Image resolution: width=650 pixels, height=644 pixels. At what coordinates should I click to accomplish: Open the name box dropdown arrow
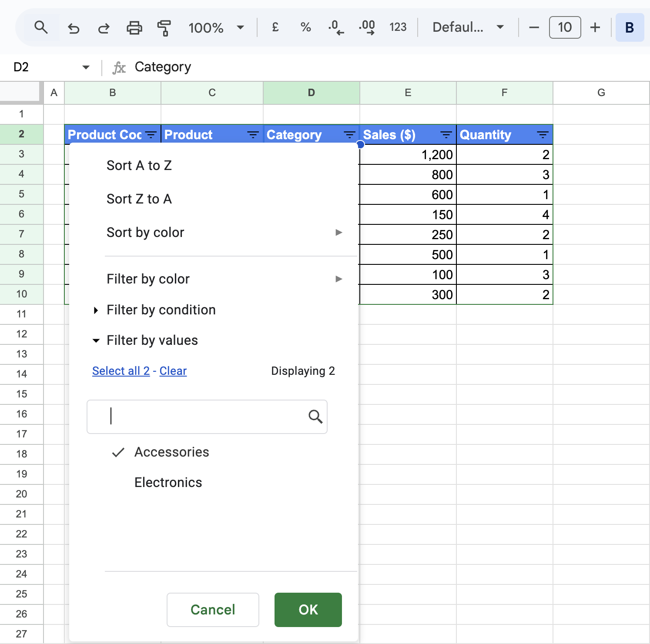[x=86, y=67]
